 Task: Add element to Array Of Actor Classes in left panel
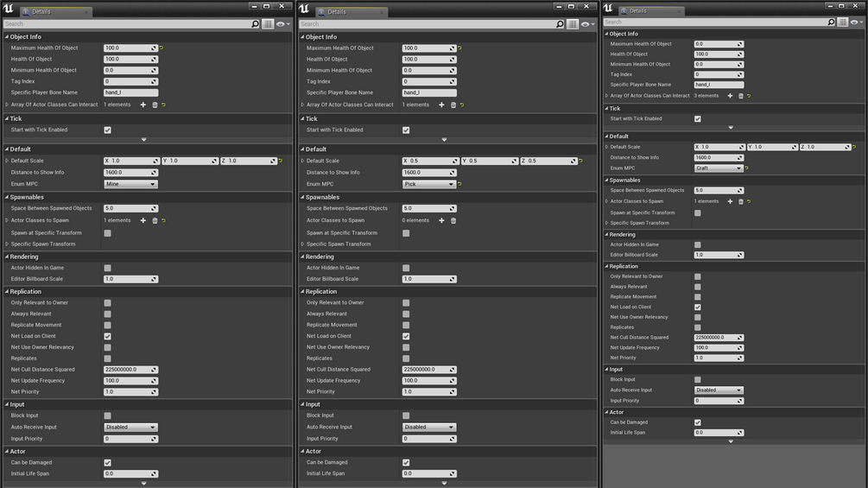[143, 105]
